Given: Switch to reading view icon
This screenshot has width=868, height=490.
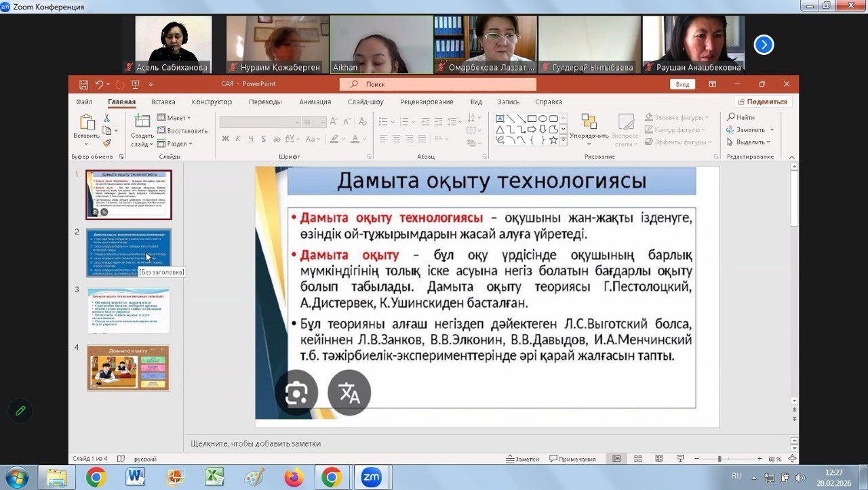Looking at the screenshot, I should tap(660, 459).
